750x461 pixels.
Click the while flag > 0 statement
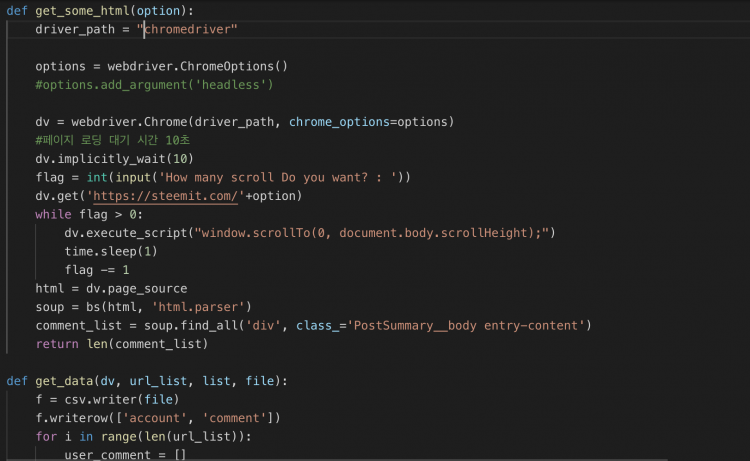pos(88,214)
